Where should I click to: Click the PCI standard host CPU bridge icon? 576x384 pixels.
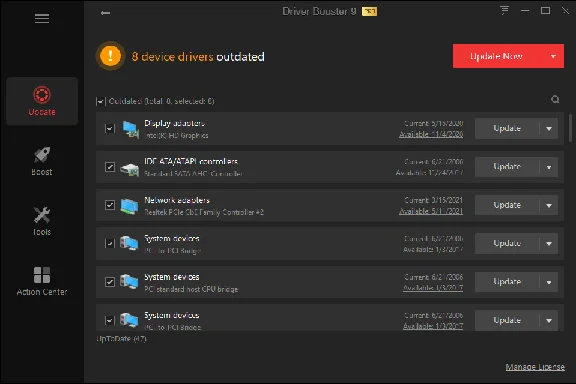click(129, 282)
